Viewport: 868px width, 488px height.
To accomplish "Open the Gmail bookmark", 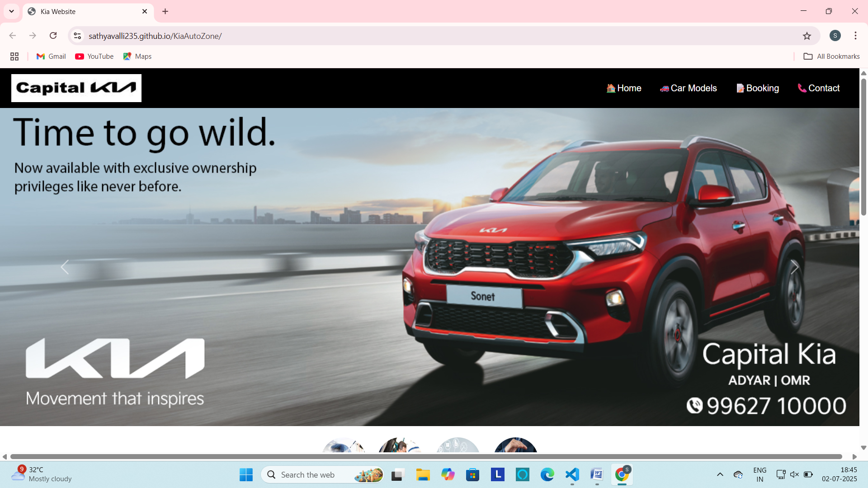I will (x=51, y=56).
